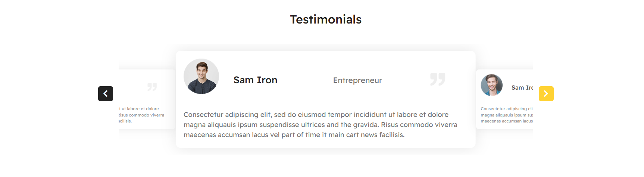Click 'acilisis.' text on the left card

pos(125,121)
